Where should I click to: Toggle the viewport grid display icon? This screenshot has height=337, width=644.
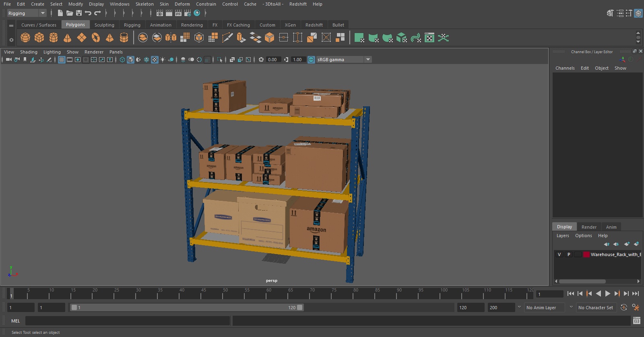62,60
